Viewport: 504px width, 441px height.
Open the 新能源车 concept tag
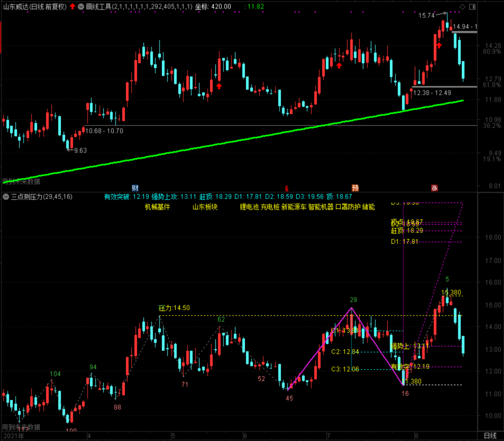click(294, 207)
